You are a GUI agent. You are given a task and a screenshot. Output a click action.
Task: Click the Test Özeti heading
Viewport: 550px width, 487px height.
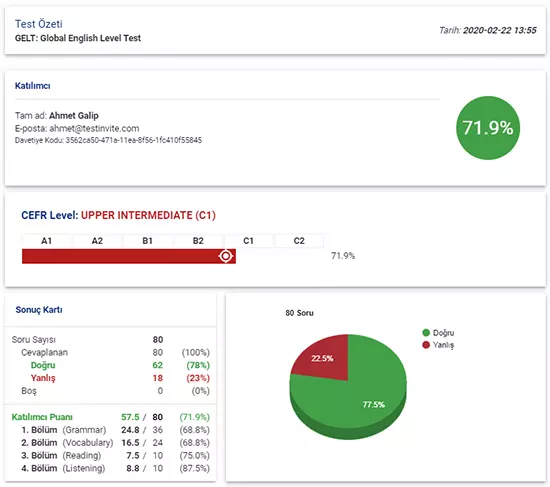39,24
